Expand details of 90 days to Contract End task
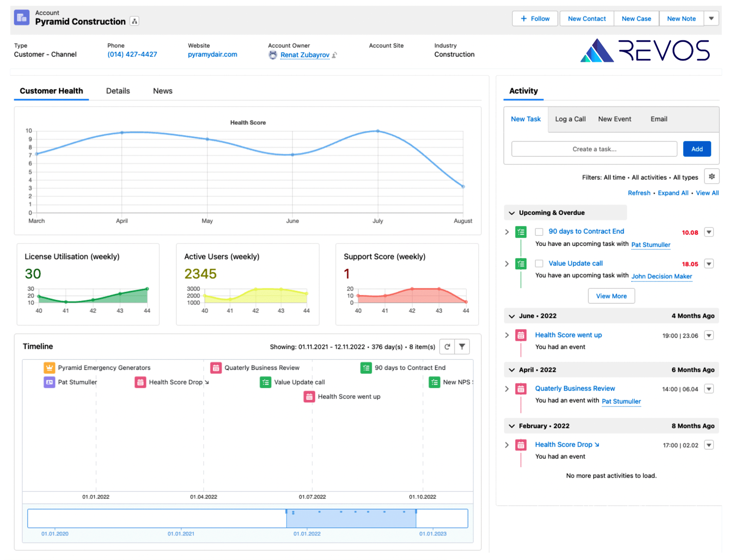 [x=507, y=232]
